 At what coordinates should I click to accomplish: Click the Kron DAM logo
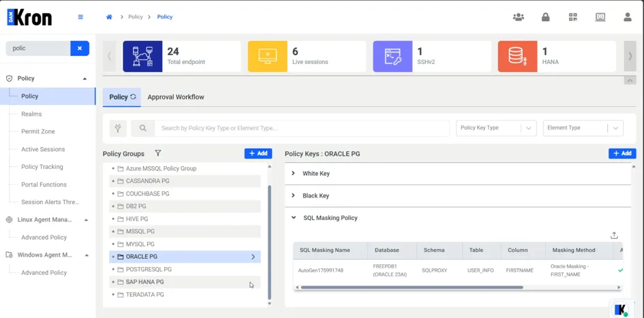pos(29,17)
